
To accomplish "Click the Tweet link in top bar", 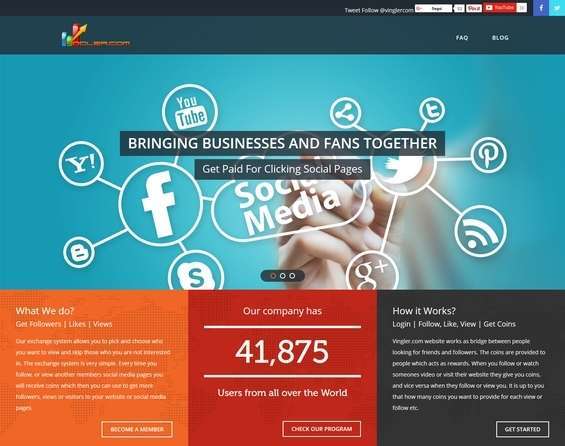I will [352, 10].
